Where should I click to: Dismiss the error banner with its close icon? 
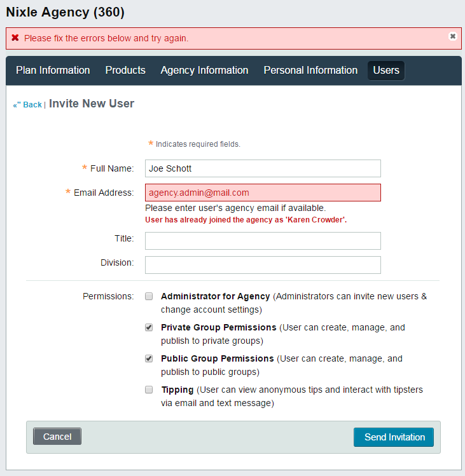click(x=452, y=36)
